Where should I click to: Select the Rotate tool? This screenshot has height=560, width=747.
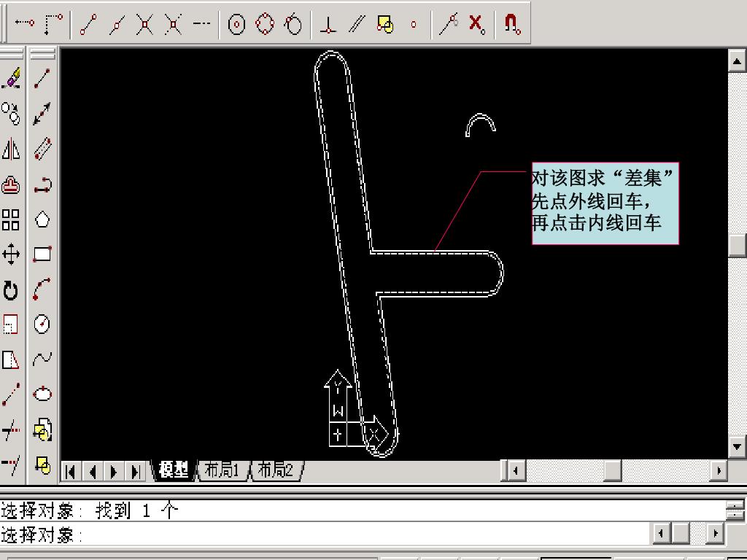point(11,289)
